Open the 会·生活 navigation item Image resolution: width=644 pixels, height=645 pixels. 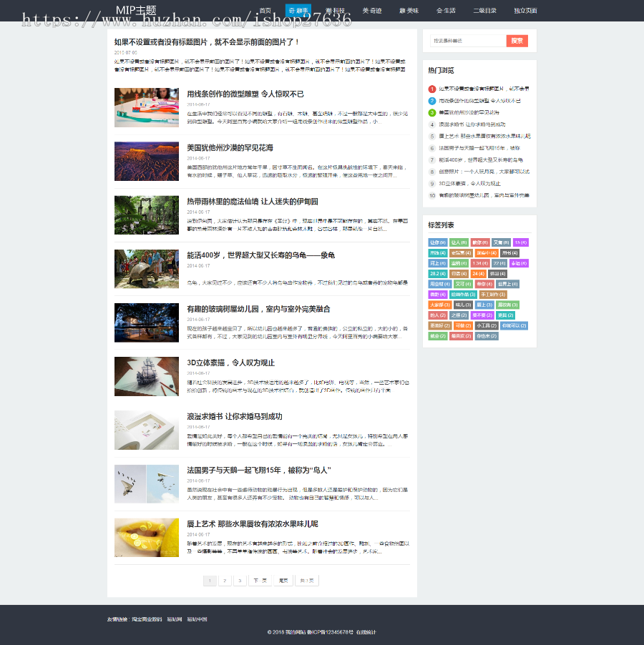coord(446,11)
